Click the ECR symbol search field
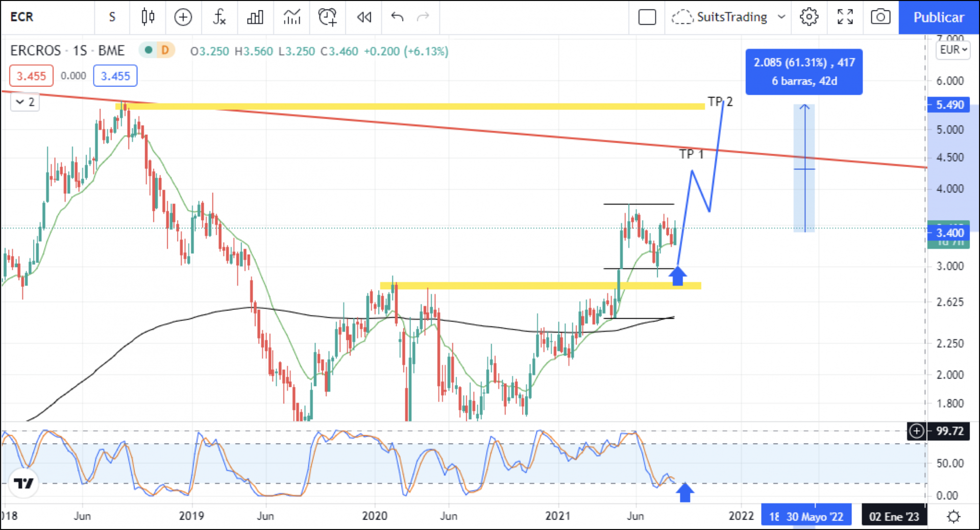This screenshot has width=980, height=530. (46, 17)
